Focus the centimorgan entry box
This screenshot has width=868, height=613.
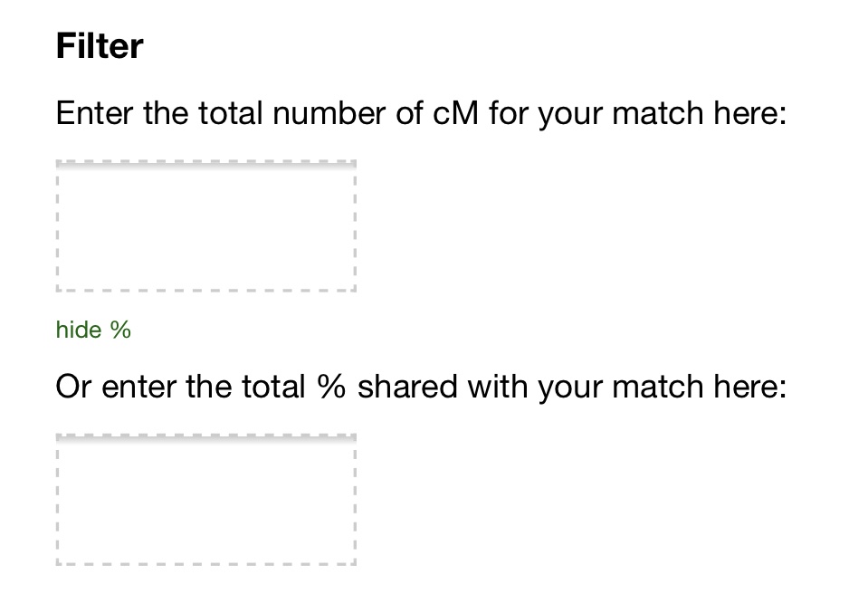205,226
